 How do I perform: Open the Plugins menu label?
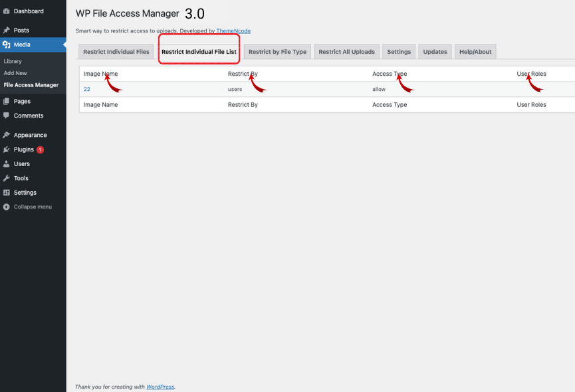[24, 149]
